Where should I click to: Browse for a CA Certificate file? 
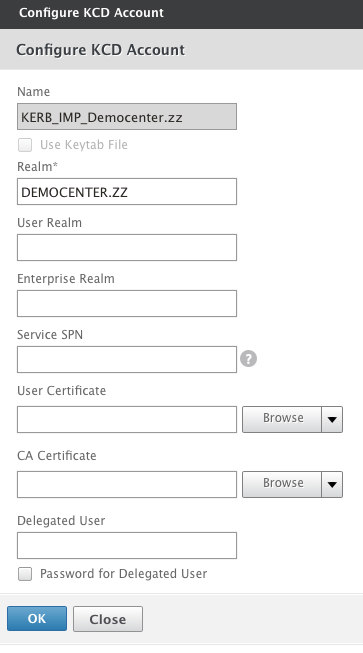(282, 484)
